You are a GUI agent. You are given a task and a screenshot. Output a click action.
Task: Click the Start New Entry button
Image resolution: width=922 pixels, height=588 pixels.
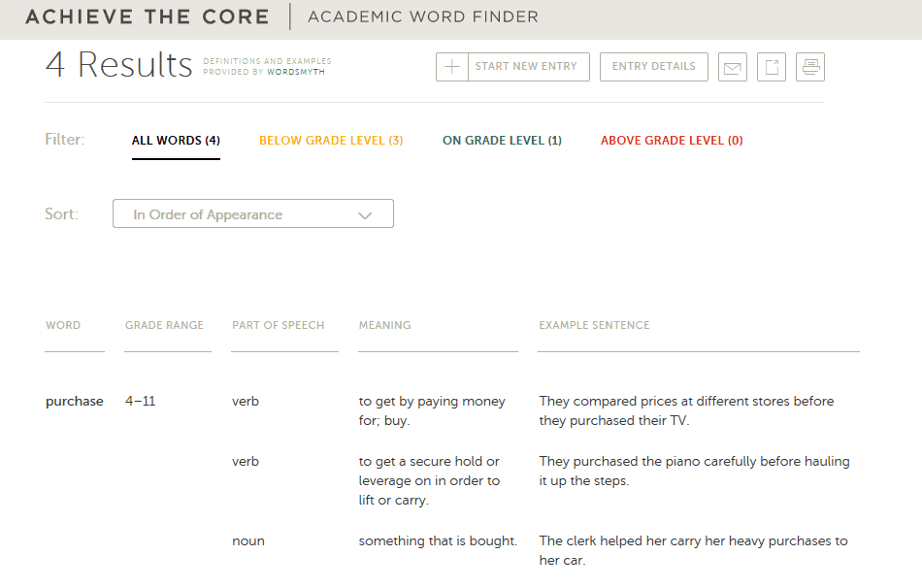512,67
